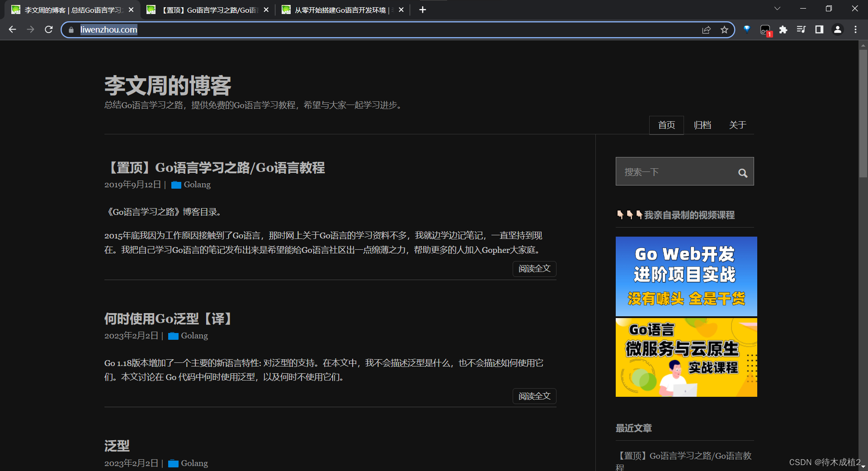Open Golang category under 何时使用Go泛型
The height and width of the screenshot is (471, 868).
click(194, 336)
